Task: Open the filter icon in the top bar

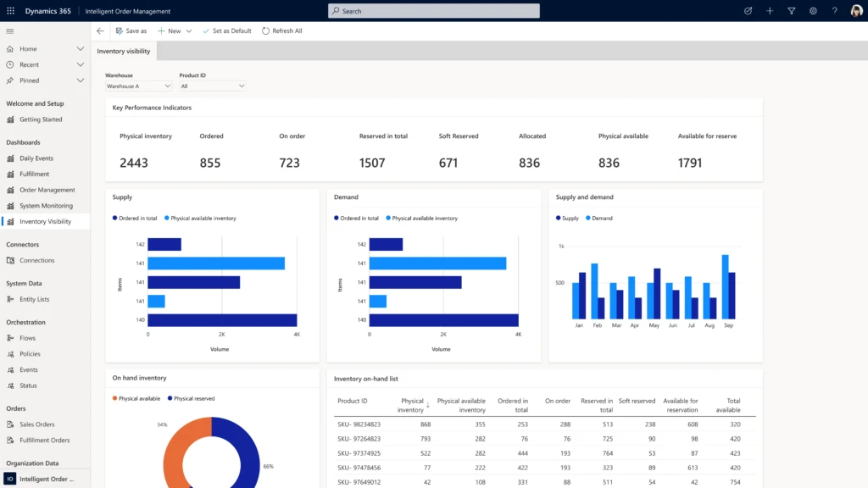Action: pos(792,11)
